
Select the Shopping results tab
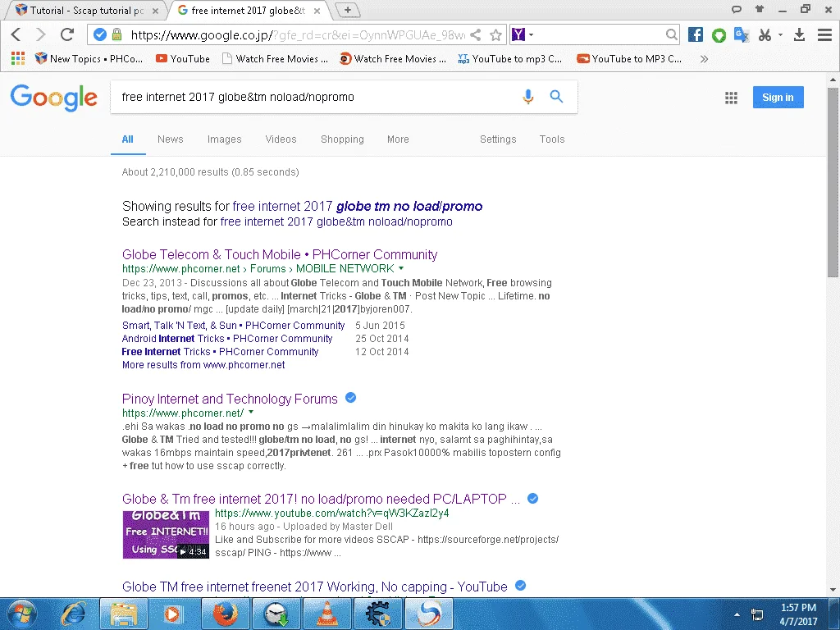pyautogui.click(x=342, y=139)
